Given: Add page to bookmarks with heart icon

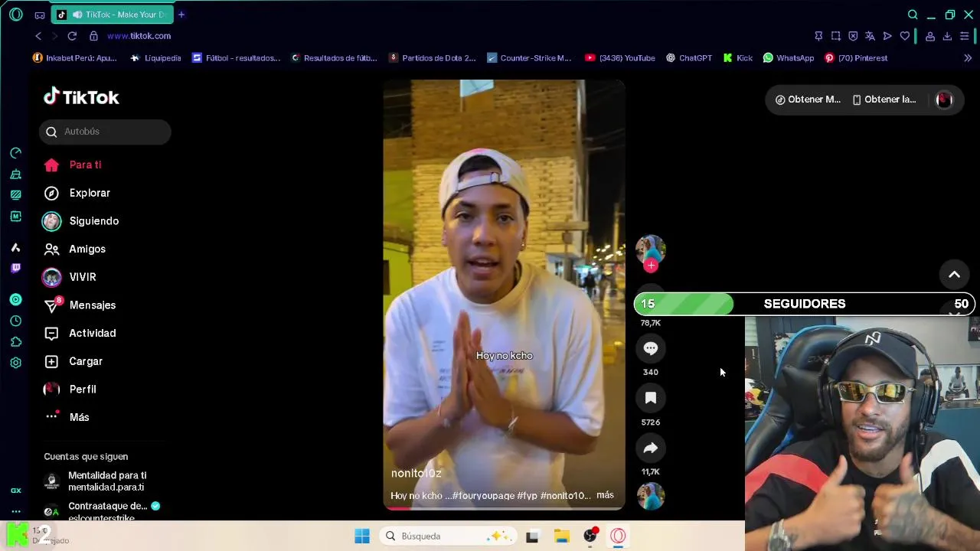Looking at the screenshot, I should click(905, 36).
